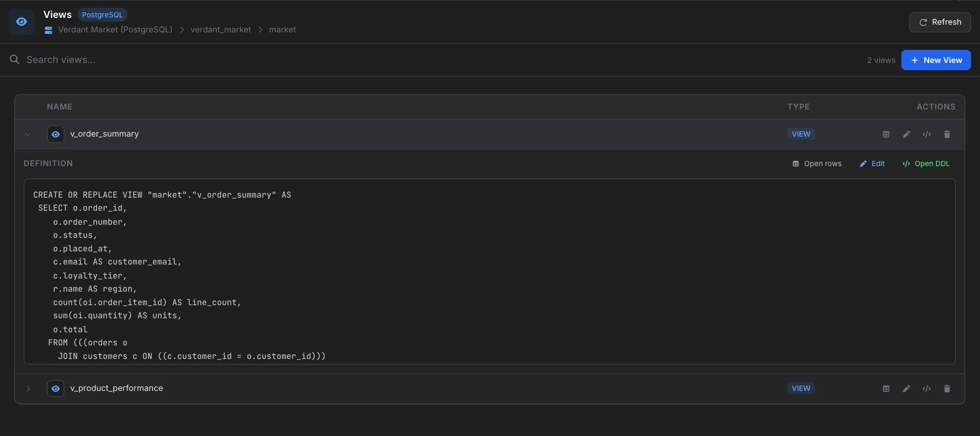Delete v_product_performance using trash icon
This screenshot has height=436, width=980.
point(947,389)
